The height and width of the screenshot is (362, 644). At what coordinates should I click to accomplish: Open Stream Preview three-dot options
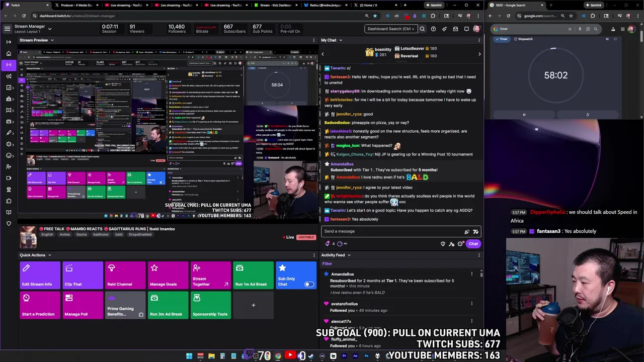(x=314, y=40)
